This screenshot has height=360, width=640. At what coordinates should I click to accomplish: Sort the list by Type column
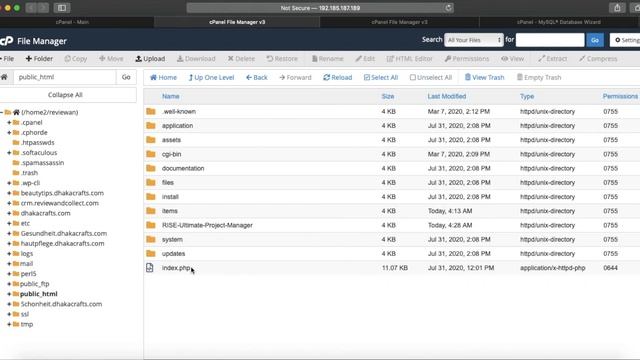coord(527,96)
